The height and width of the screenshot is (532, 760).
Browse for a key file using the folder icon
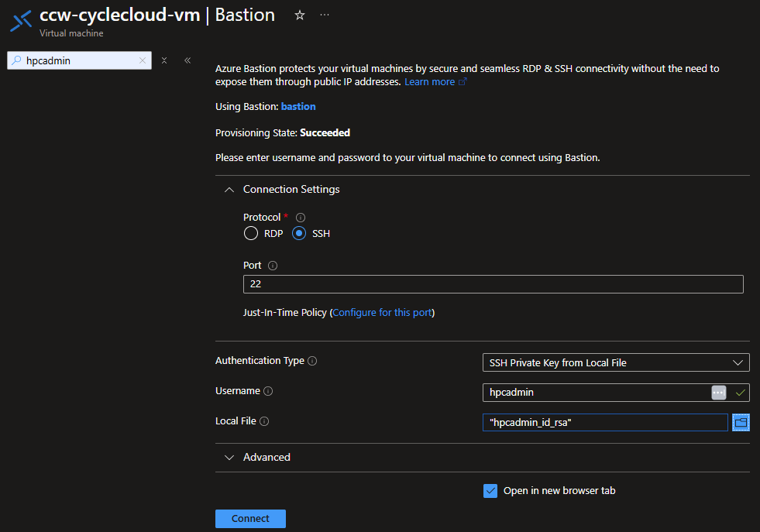click(741, 422)
